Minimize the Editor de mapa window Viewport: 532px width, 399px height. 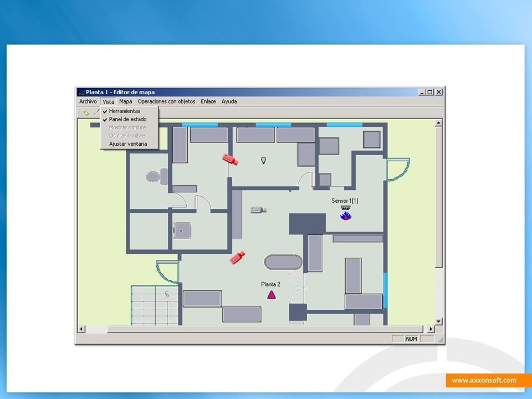pyautogui.click(x=422, y=92)
